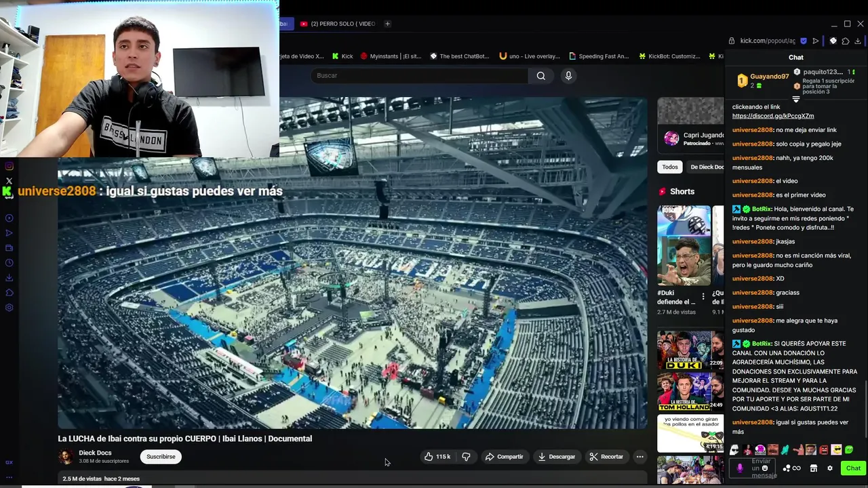Click popout toolbar downloads icon
The height and width of the screenshot is (488, 868).
pyautogui.click(x=858, y=41)
